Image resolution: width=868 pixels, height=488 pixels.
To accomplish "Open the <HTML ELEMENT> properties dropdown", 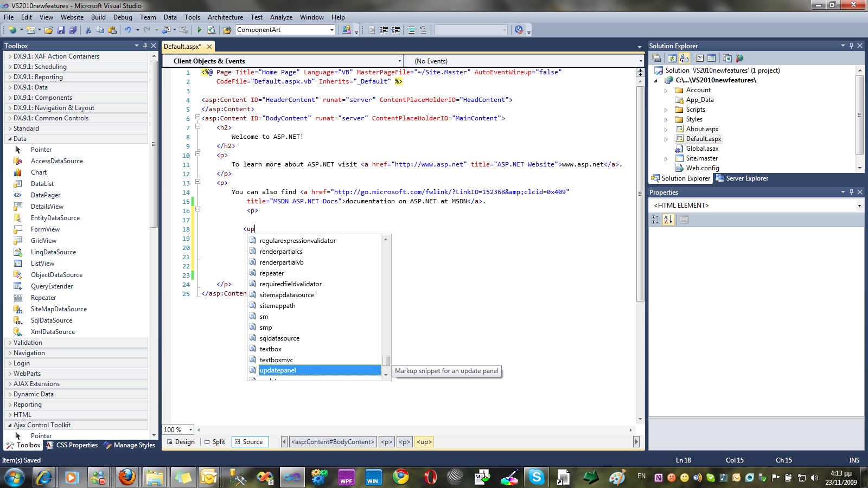I will (x=859, y=206).
